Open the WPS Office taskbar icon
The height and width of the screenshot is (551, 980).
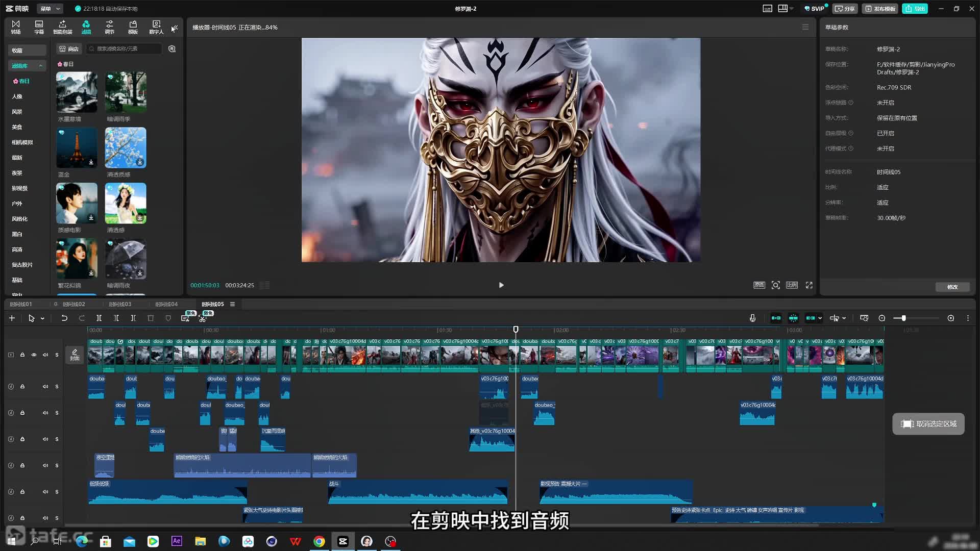296,541
